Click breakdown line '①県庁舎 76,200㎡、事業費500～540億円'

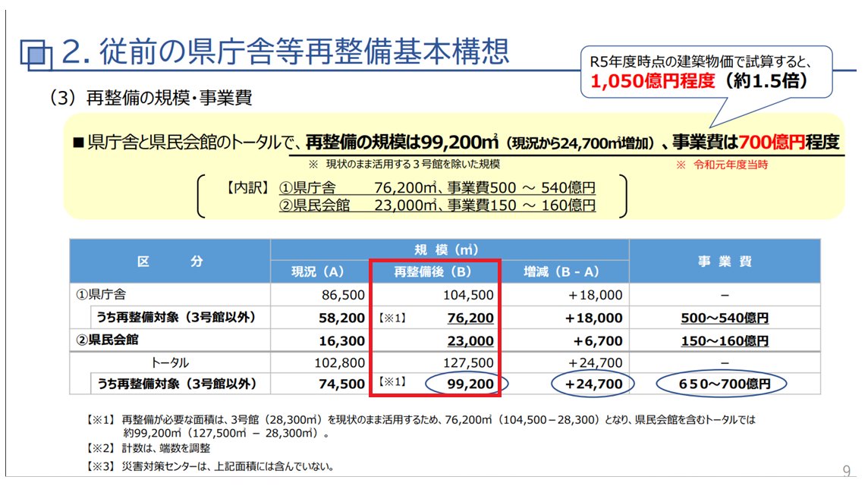tap(437, 188)
